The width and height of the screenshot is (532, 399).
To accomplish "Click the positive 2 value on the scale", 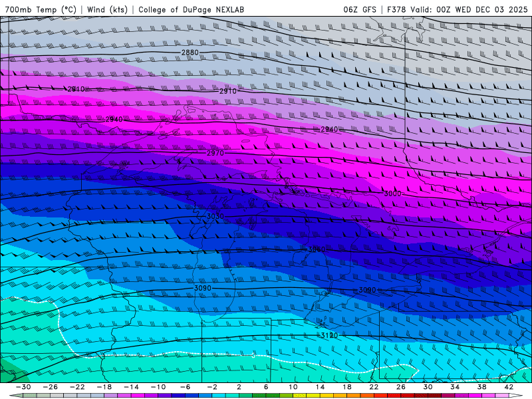I will [239, 387].
